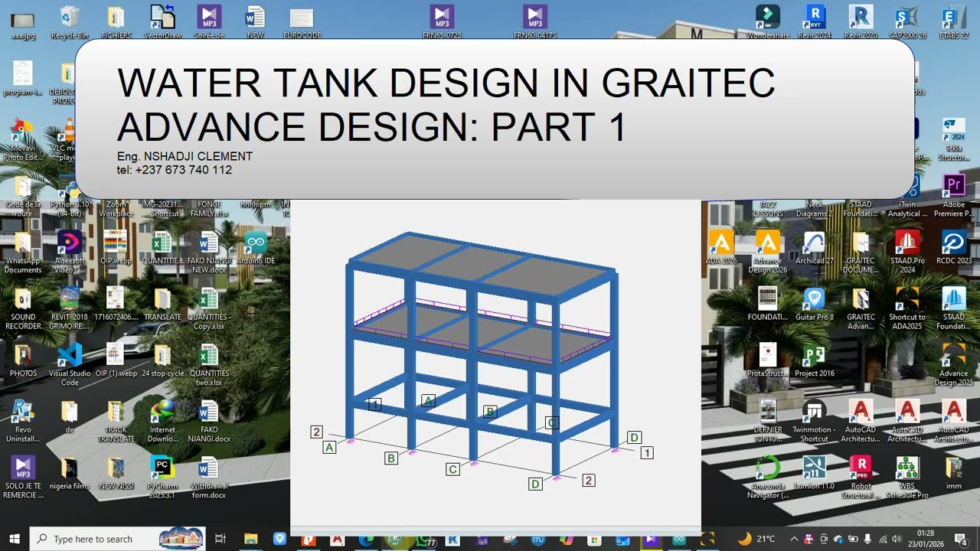980x551 pixels.
Task: Open FRN65-0725 MP3 file
Action: point(442,21)
